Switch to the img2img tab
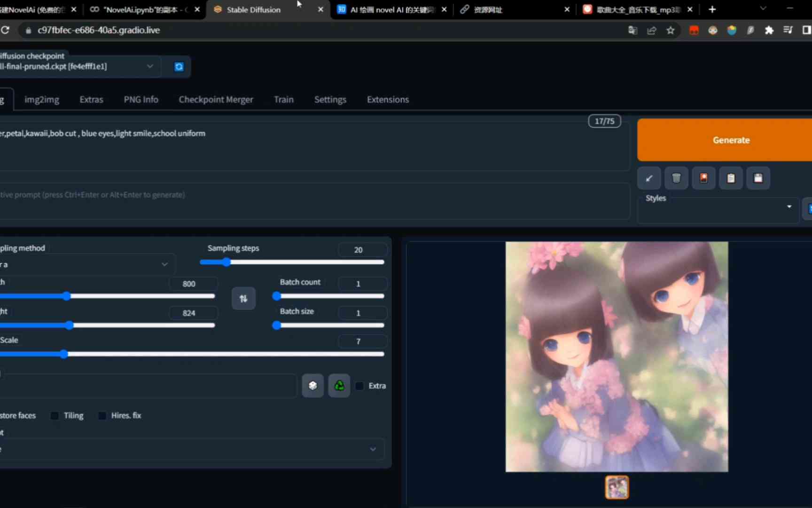Screen dimensions: 812x508 pos(42,100)
